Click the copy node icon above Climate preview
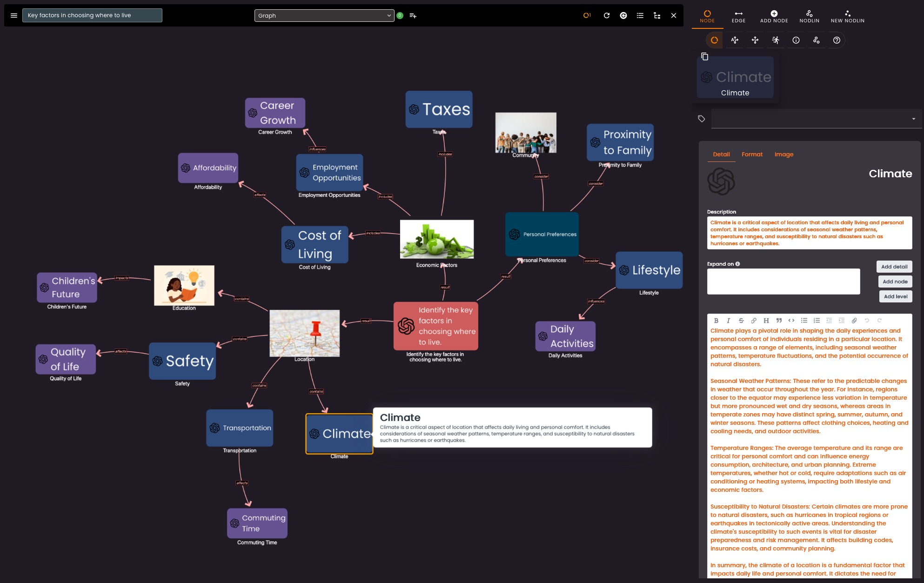Image resolution: width=924 pixels, height=583 pixels. [705, 57]
